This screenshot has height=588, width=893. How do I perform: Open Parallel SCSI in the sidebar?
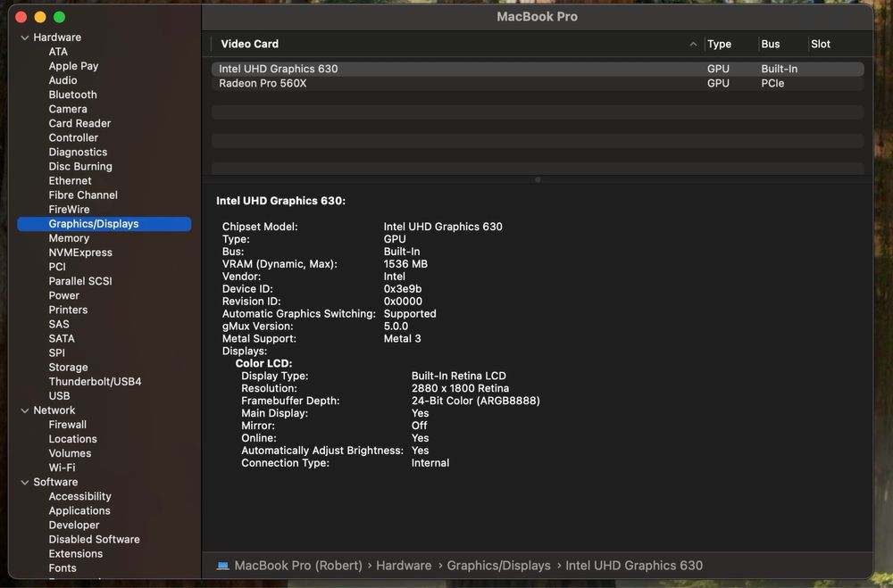tap(80, 281)
